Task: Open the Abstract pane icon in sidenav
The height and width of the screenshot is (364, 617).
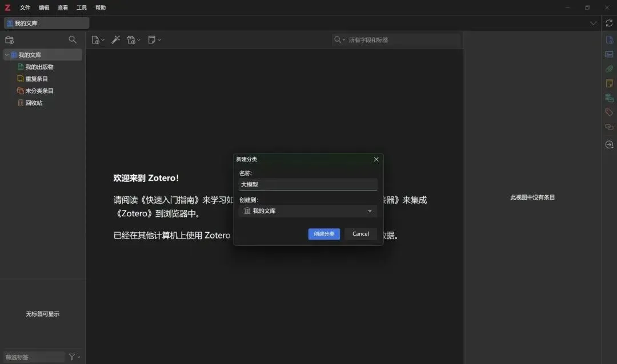Action: pos(609,54)
